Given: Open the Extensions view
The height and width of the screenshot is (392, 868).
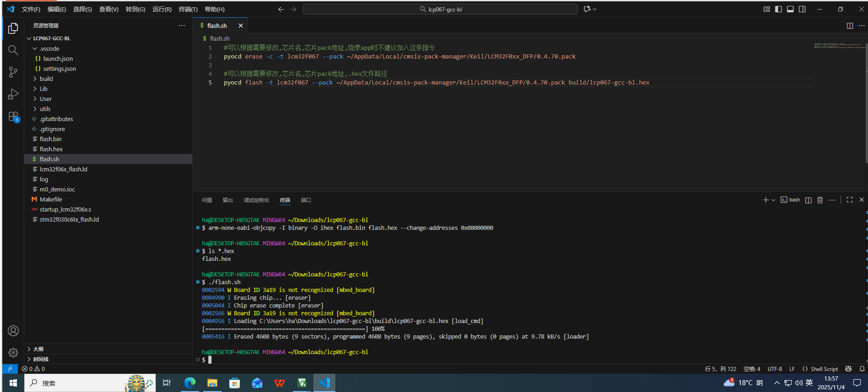Looking at the screenshot, I should click(x=13, y=117).
